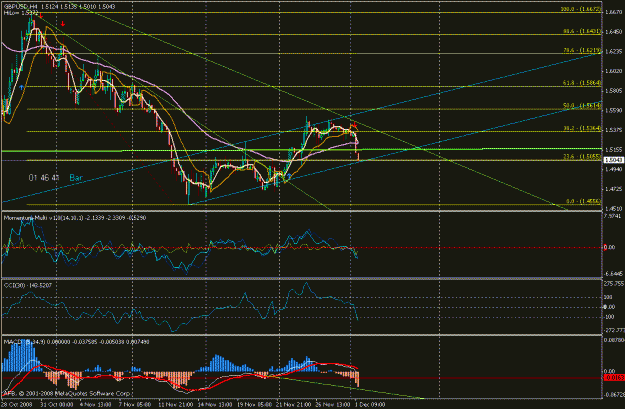Screen dimensions: 625x409
Task: Select the 50.0 Fibonacci level label
Action: pyautogui.click(x=582, y=106)
